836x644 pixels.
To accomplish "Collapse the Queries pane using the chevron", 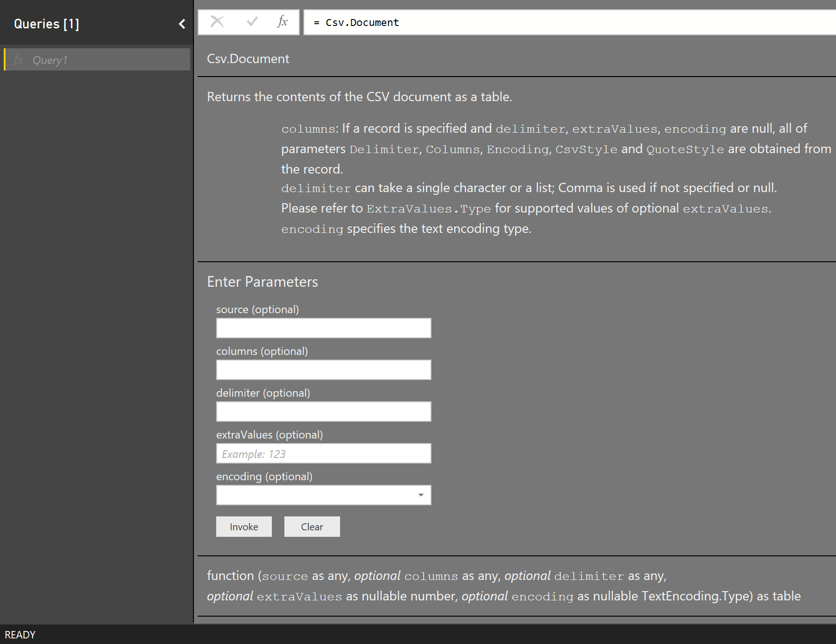I will click(181, 24).
